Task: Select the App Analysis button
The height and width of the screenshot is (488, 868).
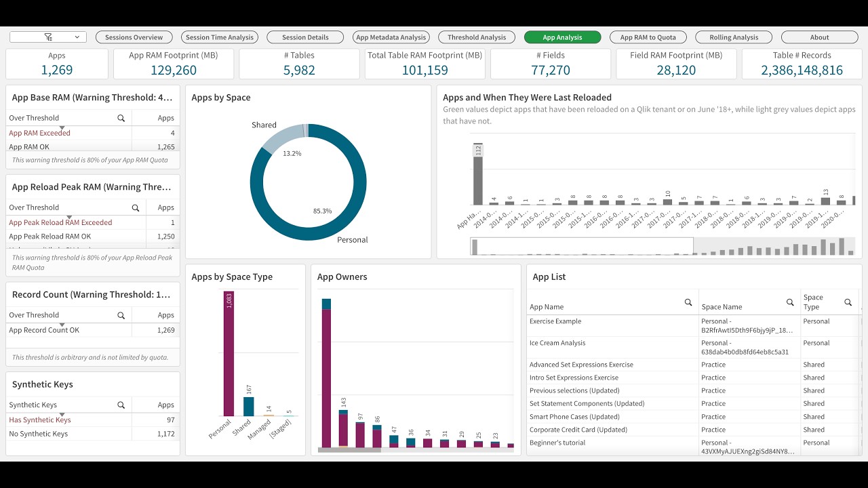Action: click(562, 37)
